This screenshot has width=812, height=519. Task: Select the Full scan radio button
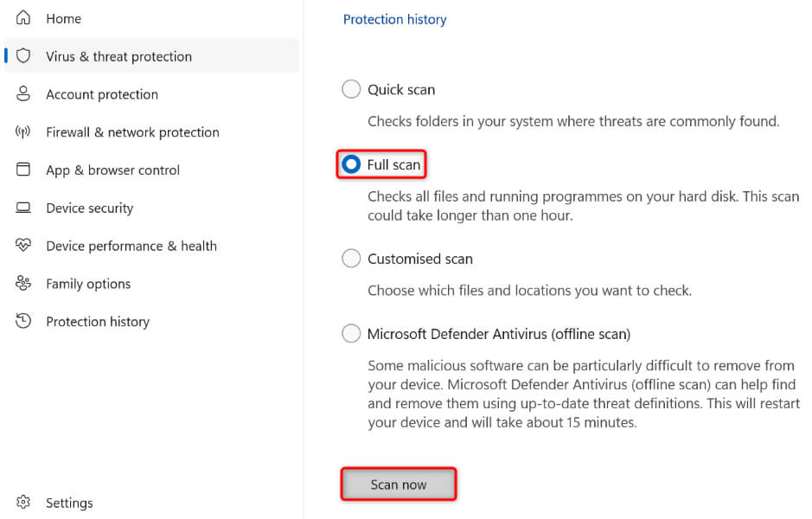[x=351, y=164]
